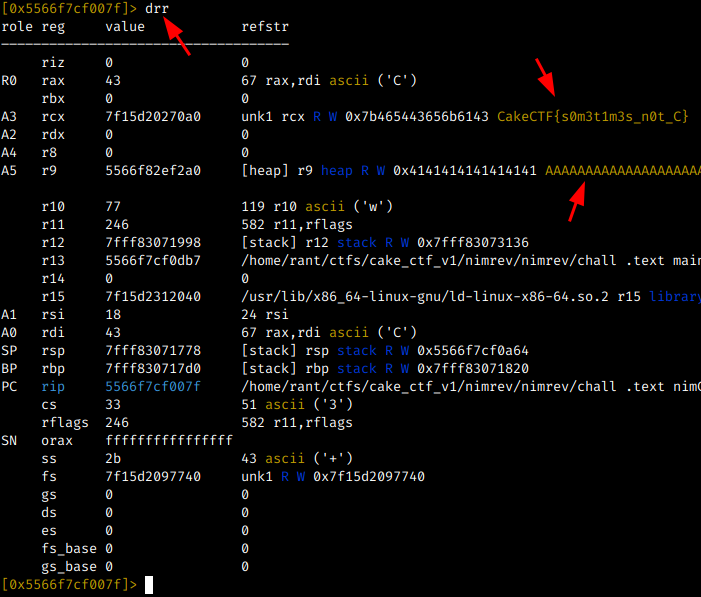Click the AAAAAAAA string in the r9 row
The image size is (701, 597).
(x=622, y=171)
